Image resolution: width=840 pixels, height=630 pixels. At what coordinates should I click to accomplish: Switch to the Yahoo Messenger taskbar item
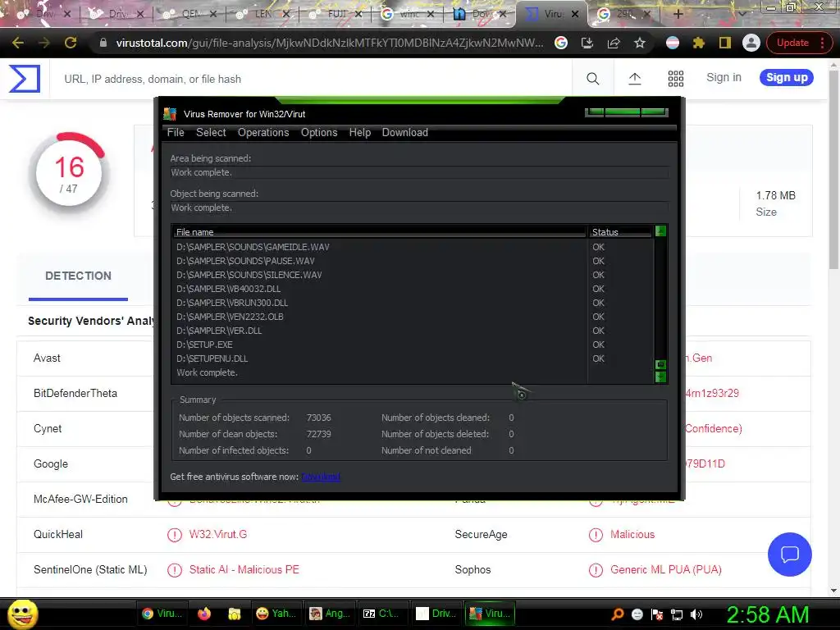coord(276,614)
